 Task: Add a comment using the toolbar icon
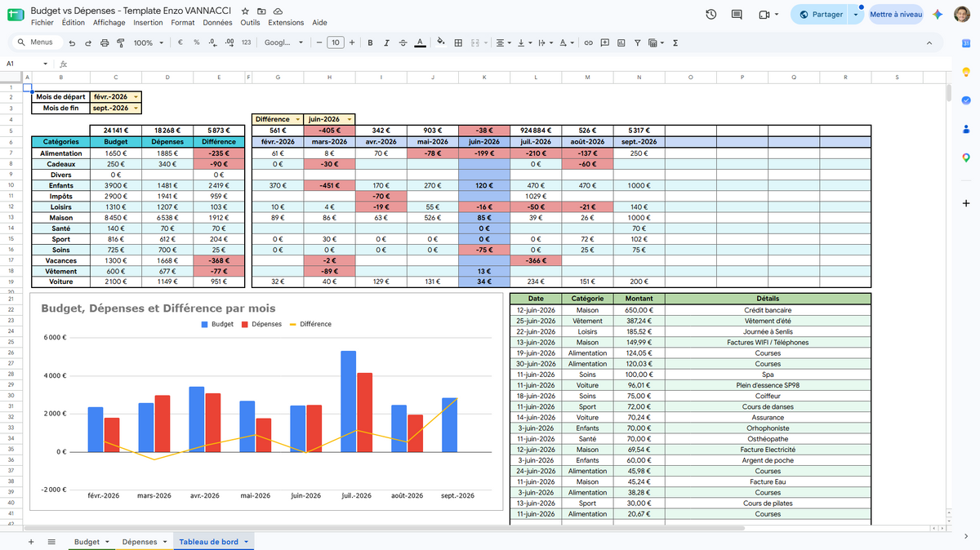[x=604, y=43]
